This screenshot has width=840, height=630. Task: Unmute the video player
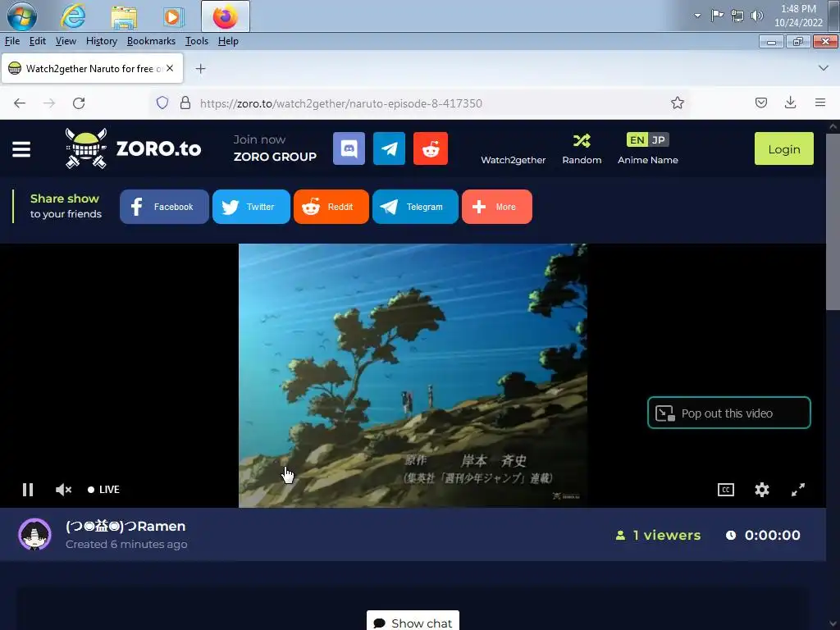coord(63,490)
